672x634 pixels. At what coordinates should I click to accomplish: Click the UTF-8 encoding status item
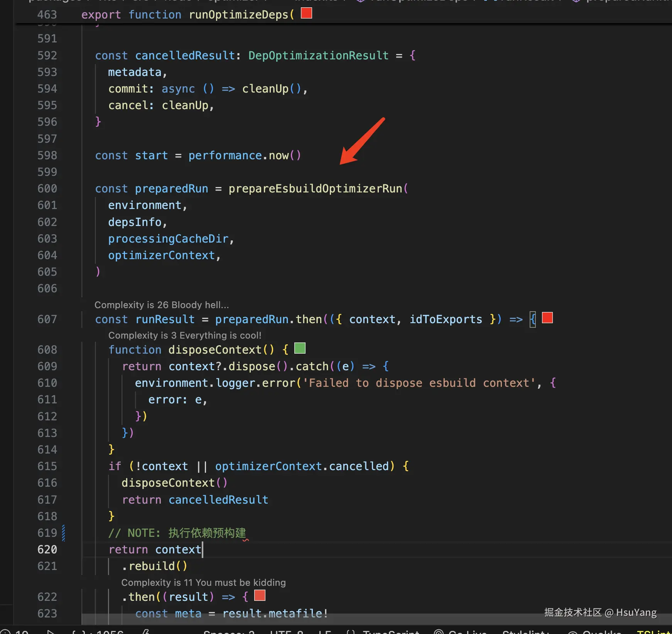coord(287,631)
